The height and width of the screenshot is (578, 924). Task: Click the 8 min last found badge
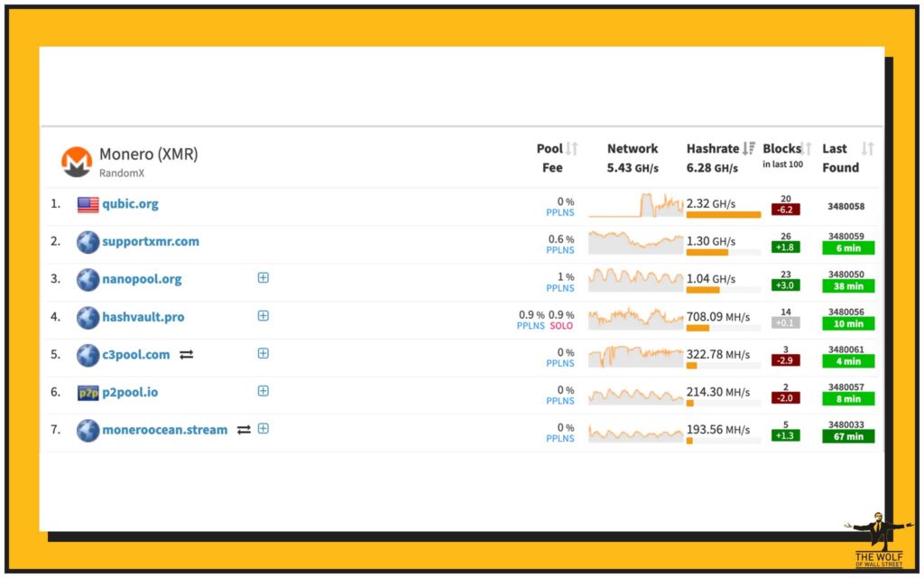[848, 399]
